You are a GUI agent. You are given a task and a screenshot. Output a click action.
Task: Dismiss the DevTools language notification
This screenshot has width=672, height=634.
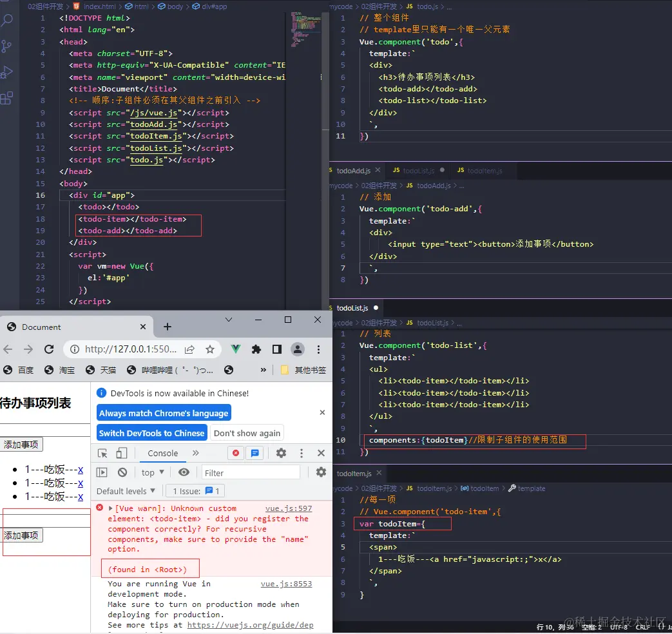[322, 412]
